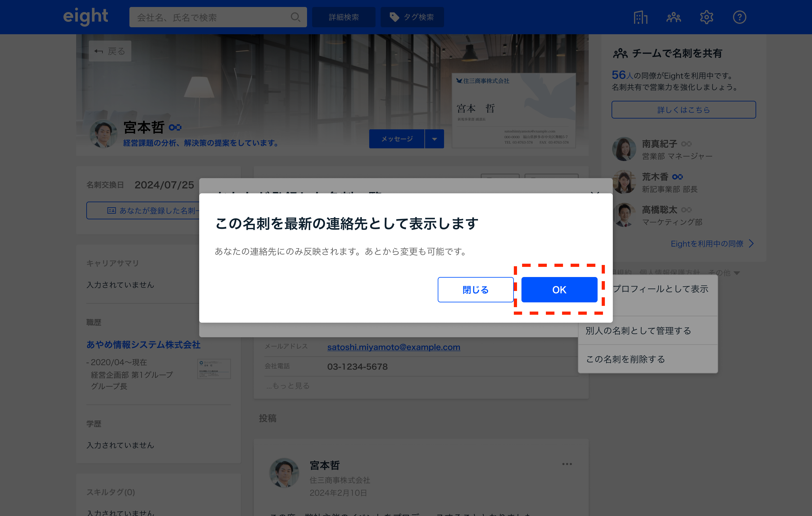Click back arrow 戻る button
812x516 pixels.
click(110, 51)
